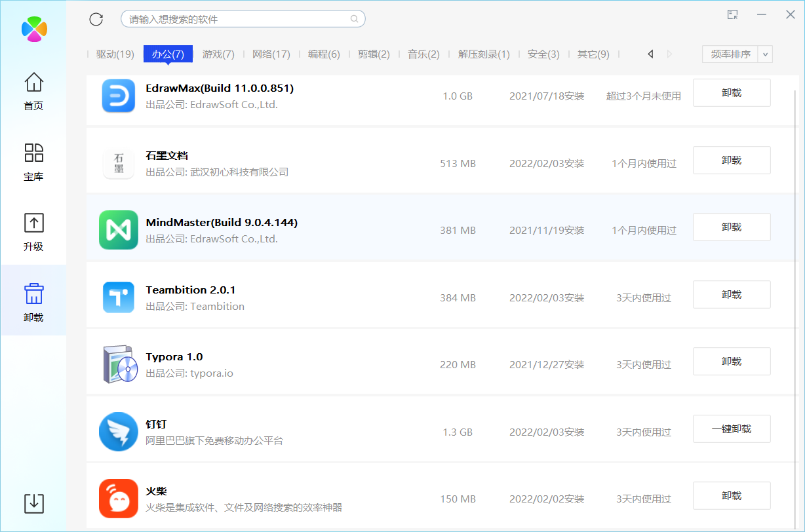The height and width of the screenshot is (532, 805).
Task: Click the 2022/02/02安装 install date
Action: pyautogui.click(x=547, y=499)
